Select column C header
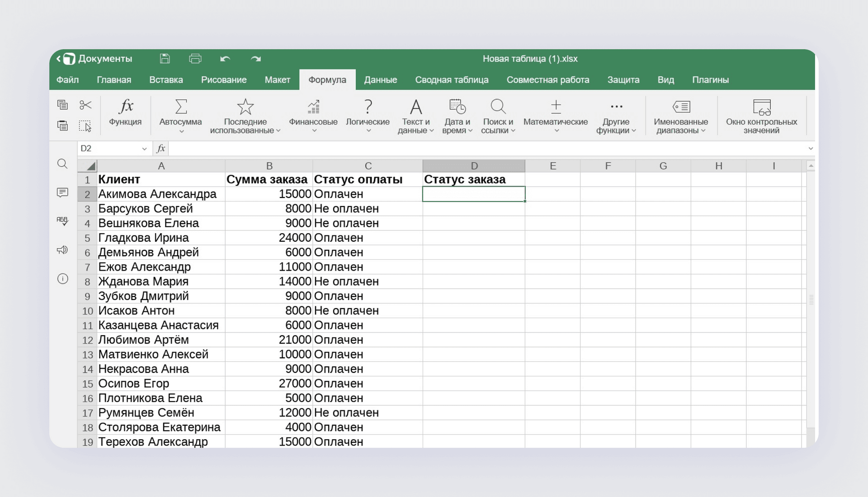The image size is (868, 497). coord(368,166)
